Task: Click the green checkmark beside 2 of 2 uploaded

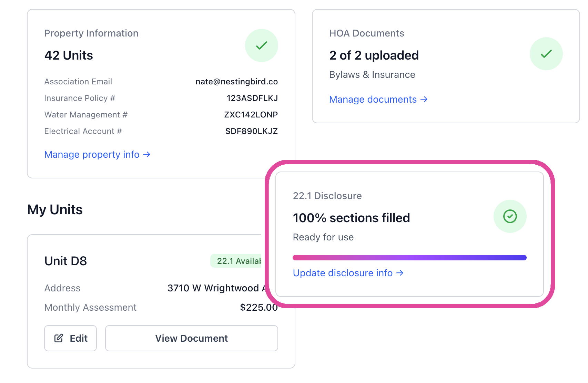Action: coord(546,54)
